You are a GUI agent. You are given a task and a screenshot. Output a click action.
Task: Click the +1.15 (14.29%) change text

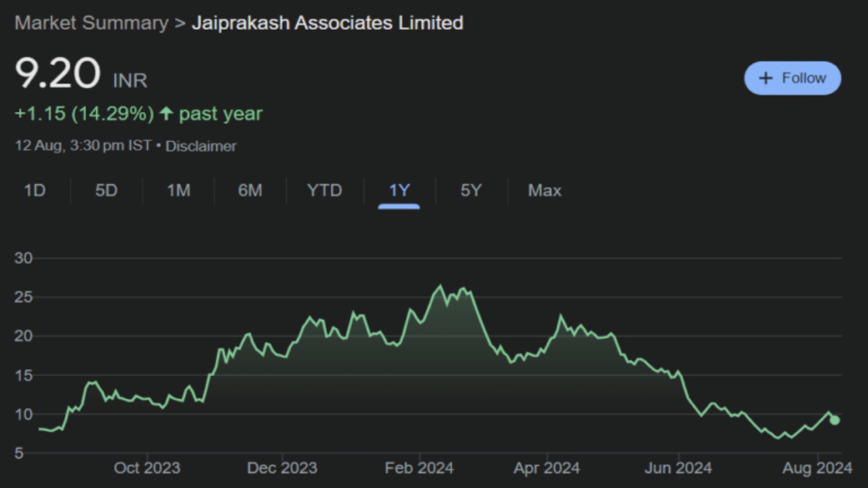coord(85,114)
